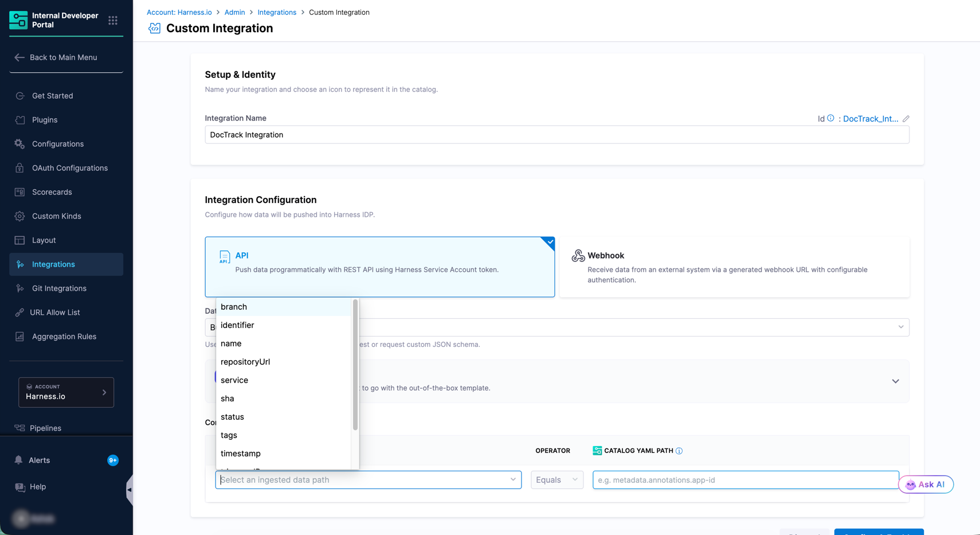Viewport: 980px width, 535px height.
Task: Click the URL Allow List link icon
Action: click(x=20, y=313)
